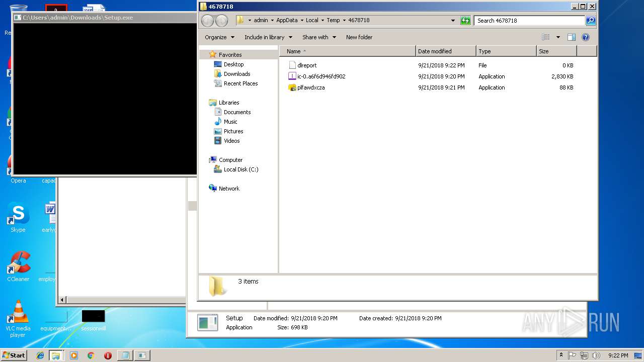Select the dlreport file icon
The height and width of the screenshot is (362, 644).
tap(292, 65)
